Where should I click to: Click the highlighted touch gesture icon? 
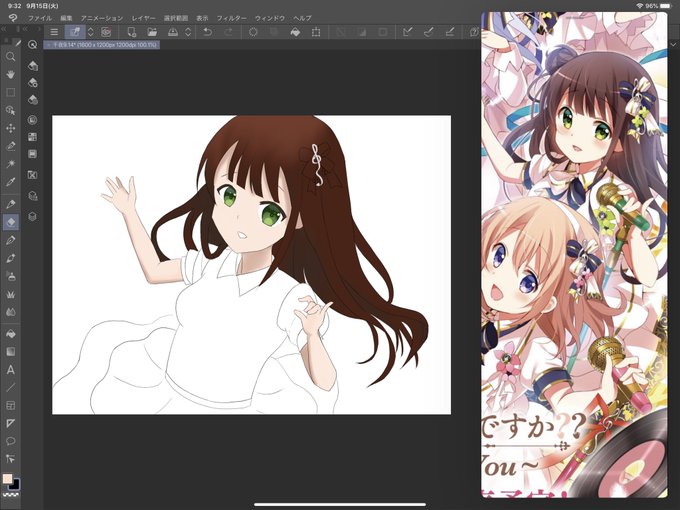pyautogui.click(x=75, y=32)
